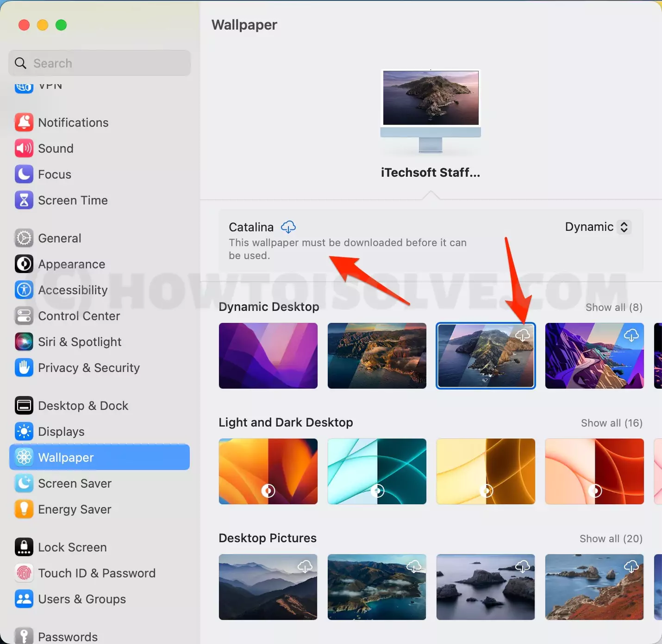Select the purple Monterey dynamic wallpaper
Image resolution: width=662 pixels, height=644 pixels.
pyautogui.click(x=268, y=356)
